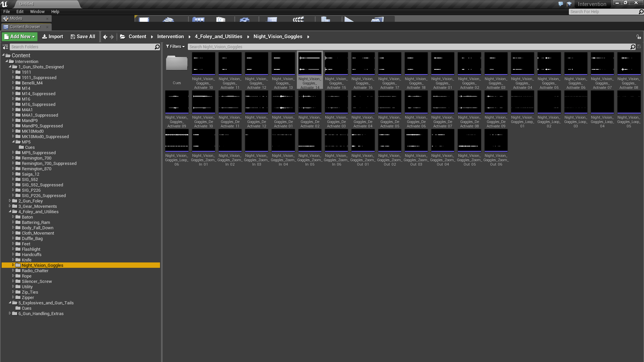Click the Add New asset button
This screenshot has height=362, width=644.
20,36
